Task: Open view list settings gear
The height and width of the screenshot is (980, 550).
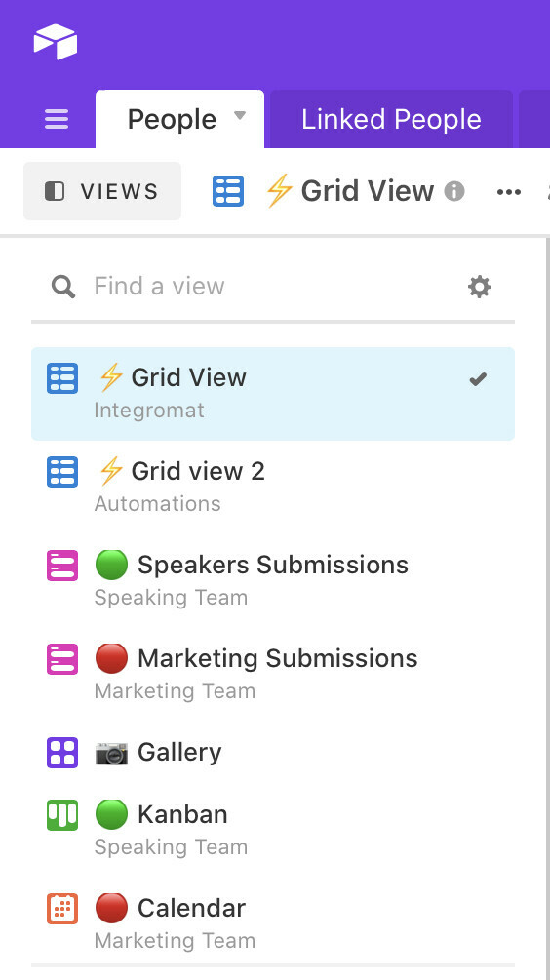Action: pyautogui.click(x=480, y=287)
